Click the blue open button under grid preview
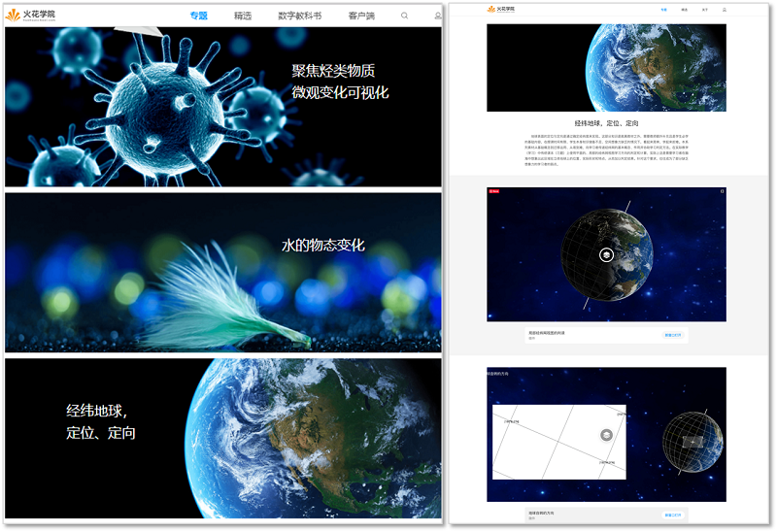This screenshot has height=532, width=777. [x=672, y=515]
